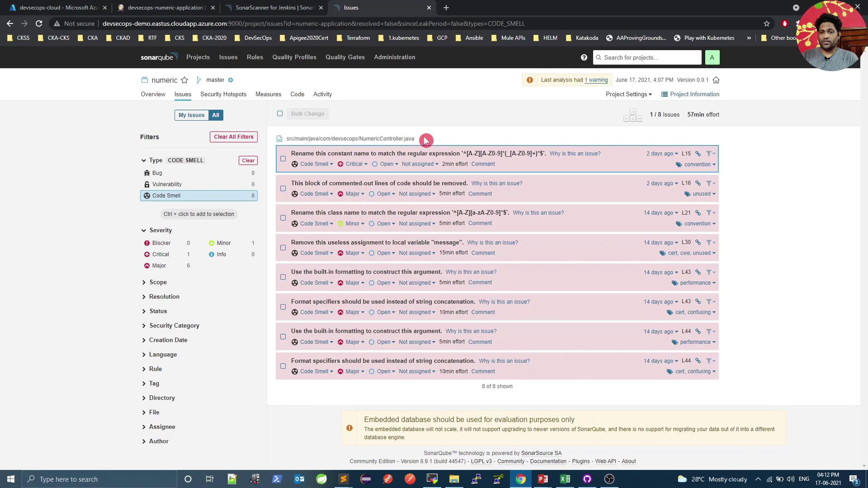This screenshot has height=488, width=868.
Task: Open Chrome from the Windows taskbar
Action: pos(520,479)
